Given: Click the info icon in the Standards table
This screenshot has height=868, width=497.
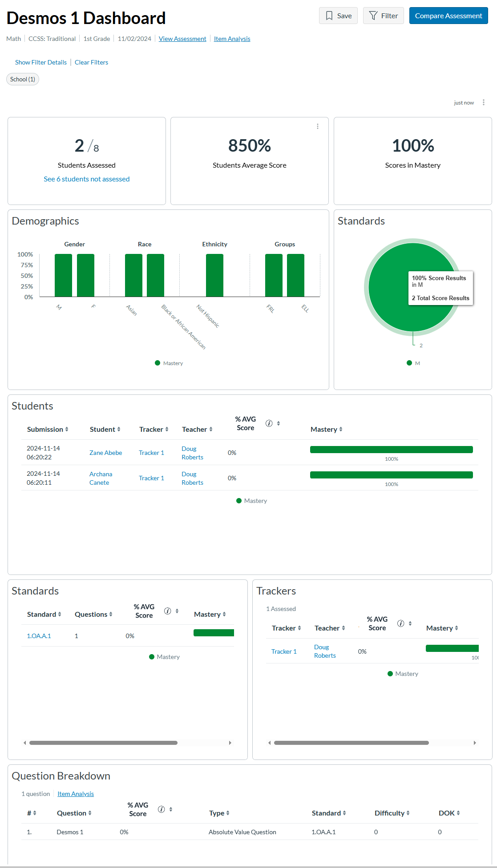Looking at the screenshot, I should 168,611.
